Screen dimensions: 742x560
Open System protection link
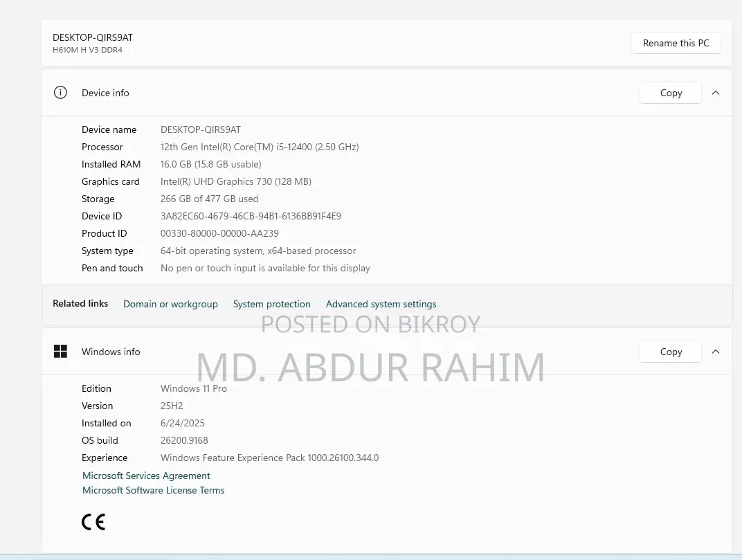pos(271,304)
